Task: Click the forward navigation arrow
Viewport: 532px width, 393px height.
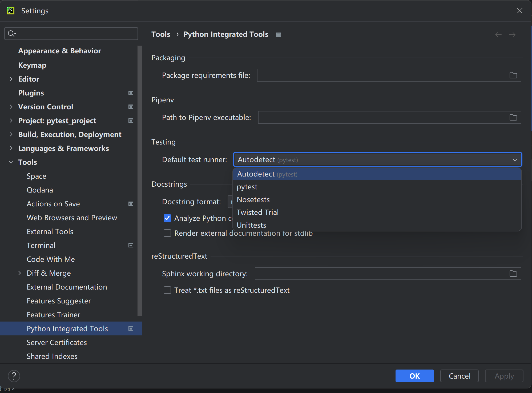Action: coord(512,35)
